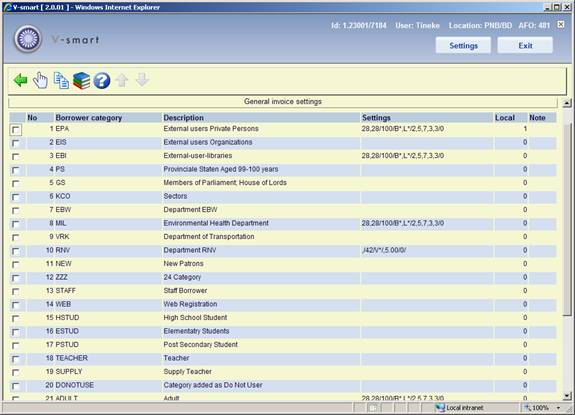Click the ZZZ borrower category
Screen dimensions: 575x415
[x=61, y=277]
